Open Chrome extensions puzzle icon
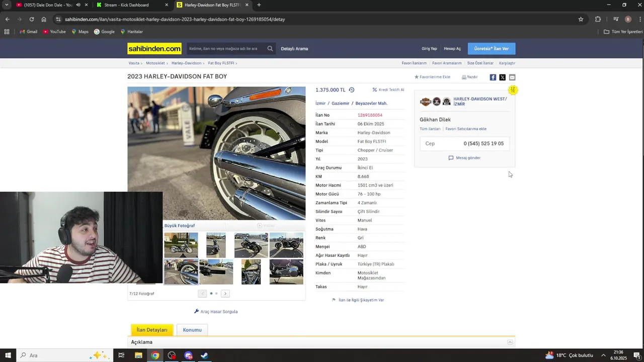This screenshot has height=362, width=644. coord(598,19)
